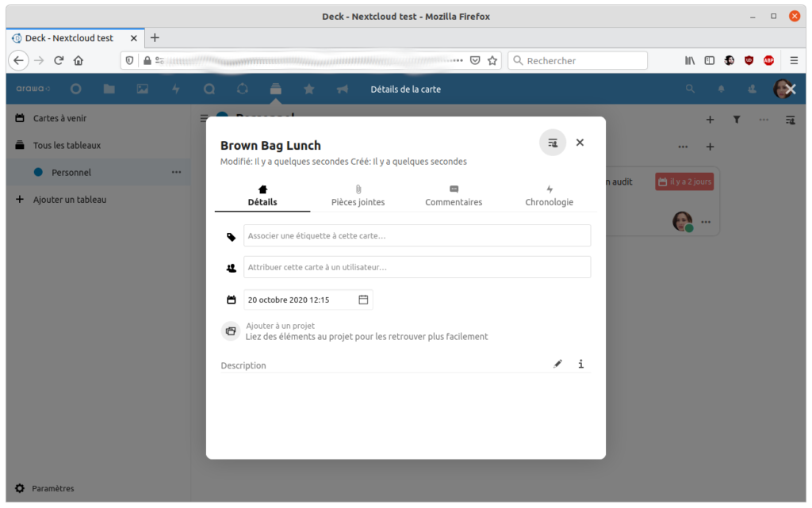
Task: Click the Rechercher search box
Action: (577, 60)
